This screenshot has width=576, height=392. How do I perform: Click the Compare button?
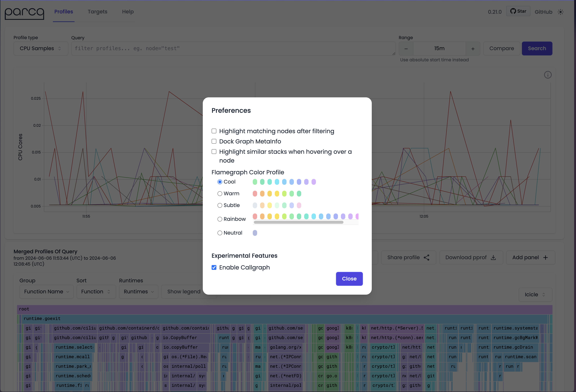pos(501,48)
